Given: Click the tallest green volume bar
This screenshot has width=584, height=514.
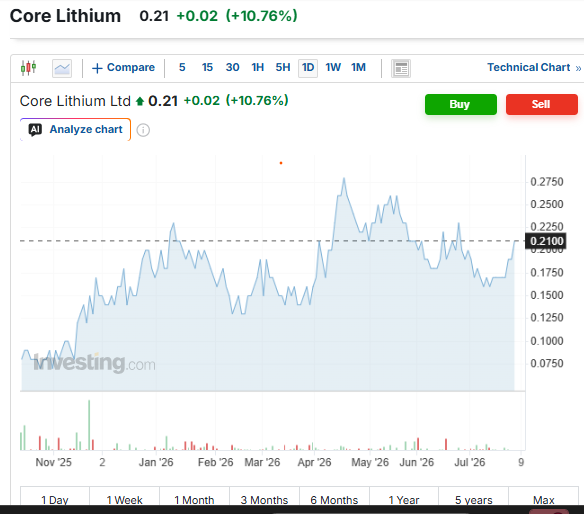Looking at the screenshot, I should coord(89,425).
